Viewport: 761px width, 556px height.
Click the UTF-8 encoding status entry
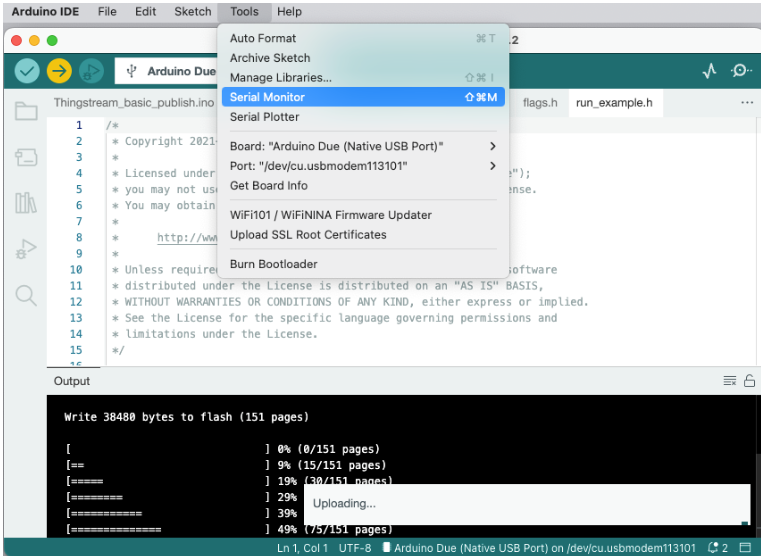coord(355,548)
